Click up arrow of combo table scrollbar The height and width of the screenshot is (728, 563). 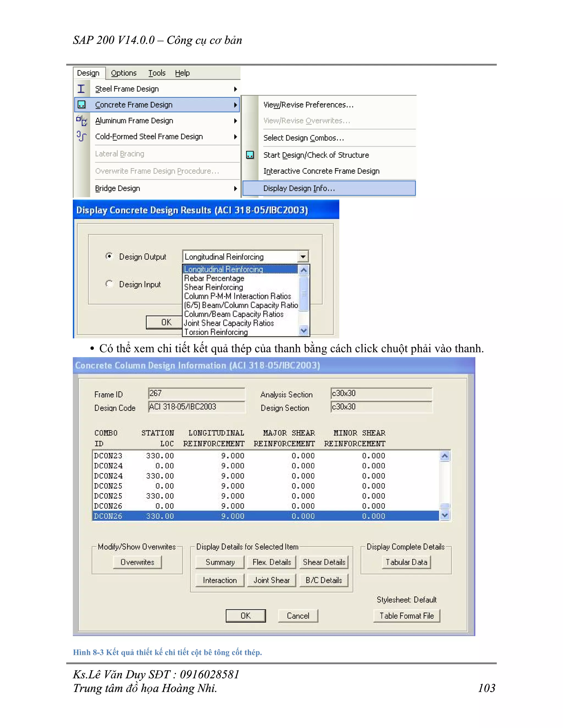445,456
